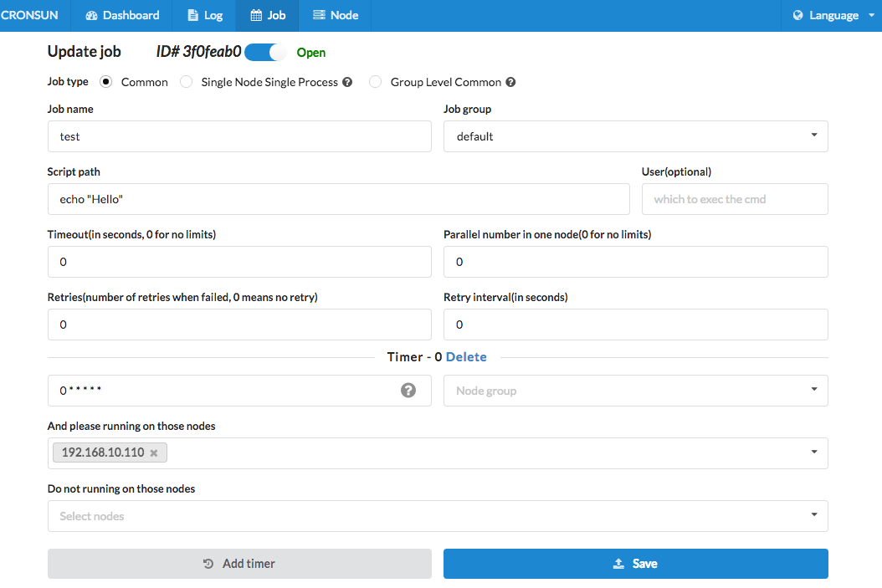Screen dimensions: 882x588
Task: Open the Do not running nodes selector
Action: (x=438, y=516)
